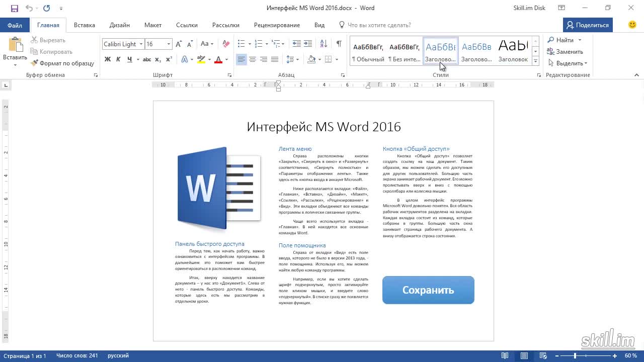644x362 pixels.
Task: Click the Поделиться (Share) button
Action: pos(588,25)
